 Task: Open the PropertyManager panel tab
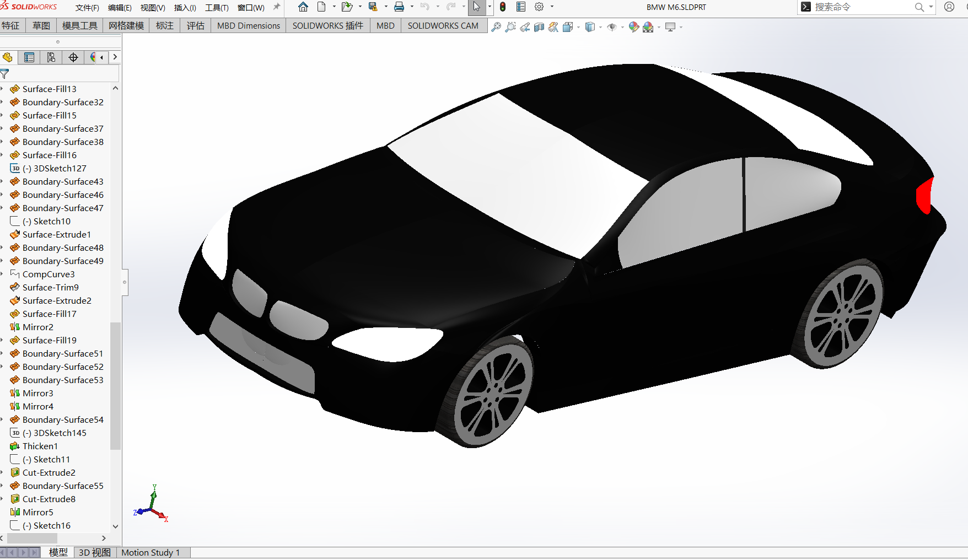pos(29,57)
